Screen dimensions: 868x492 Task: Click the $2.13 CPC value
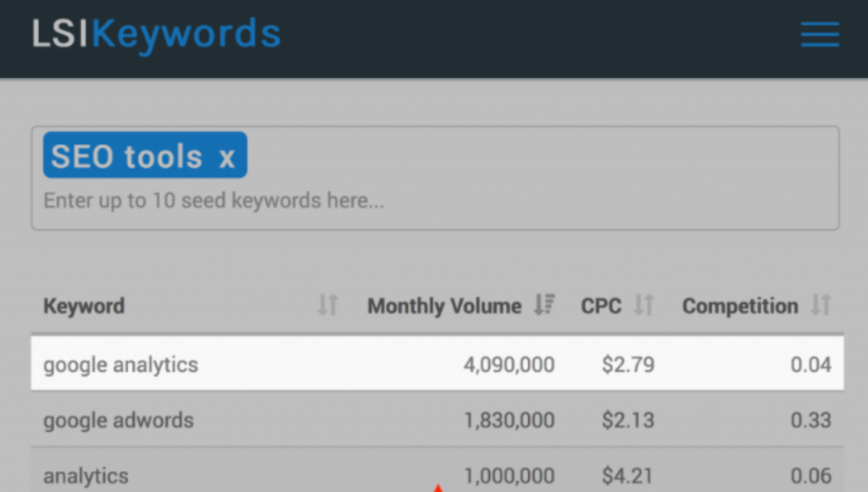point(628,421)
